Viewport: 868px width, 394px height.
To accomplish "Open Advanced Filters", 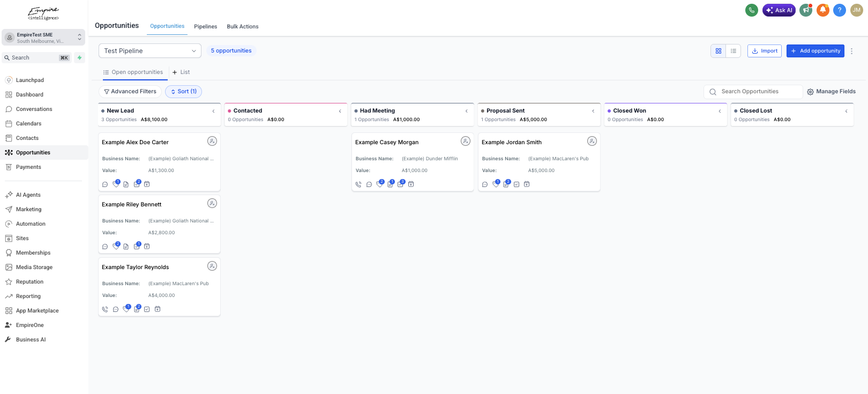I will [130, 92].
